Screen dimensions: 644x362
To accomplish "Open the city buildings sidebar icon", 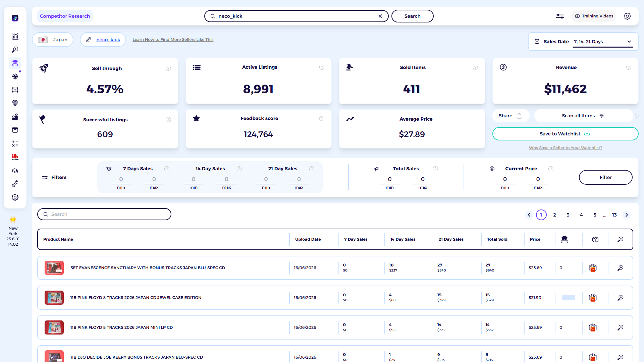I will coord(15,117).
